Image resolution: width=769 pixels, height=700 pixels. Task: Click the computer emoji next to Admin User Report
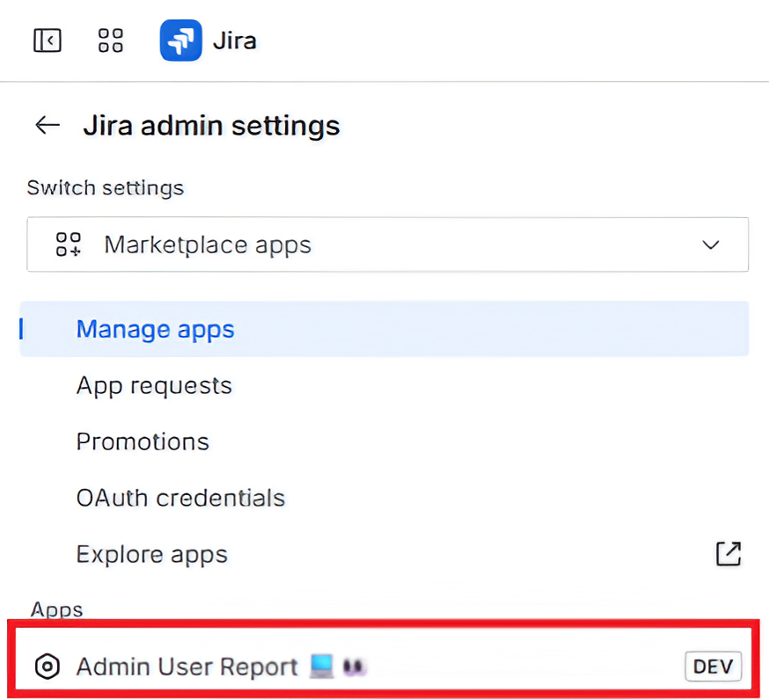322,667
